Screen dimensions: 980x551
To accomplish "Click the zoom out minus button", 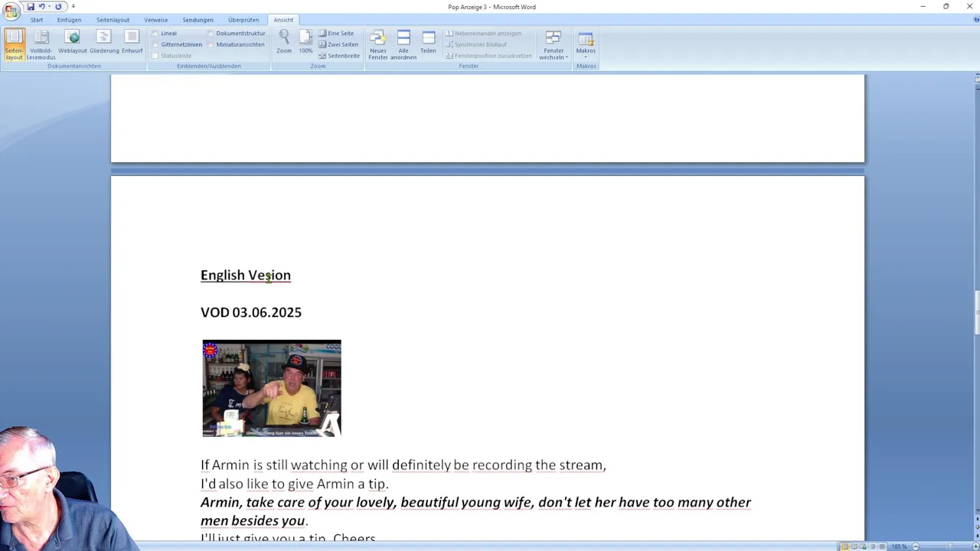I will click(916, 546).
